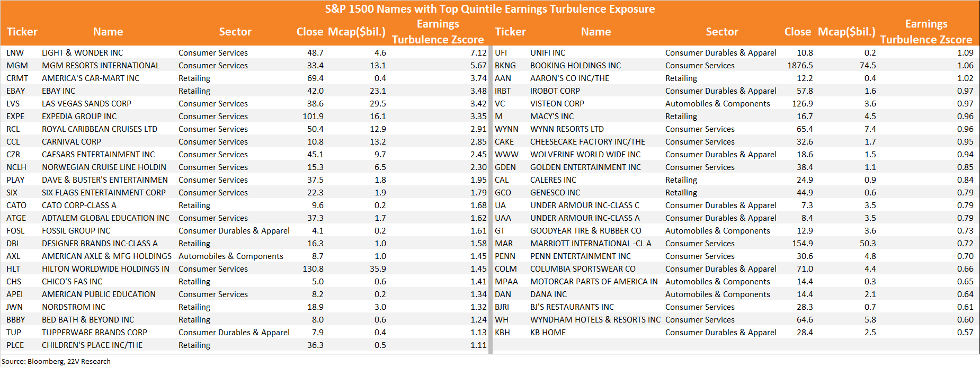Click the CARNIVAL CORP name cell
The width and height of the screenshot is (980, 367).
click(72, 142)
